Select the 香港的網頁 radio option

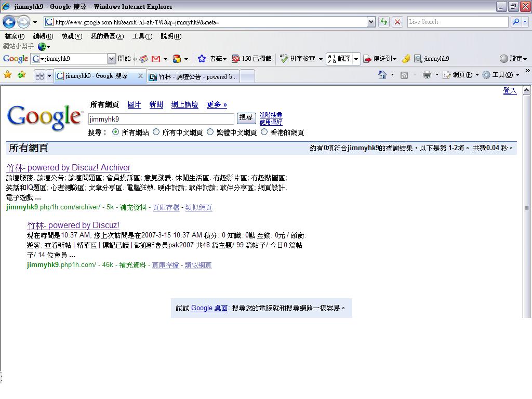(264, 132)
